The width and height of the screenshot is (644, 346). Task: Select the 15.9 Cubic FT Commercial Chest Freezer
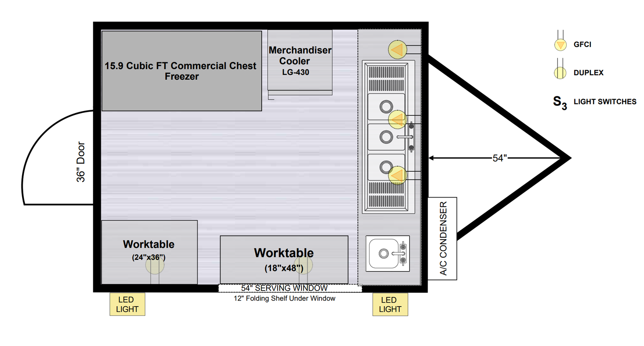(x=182, y=71)
